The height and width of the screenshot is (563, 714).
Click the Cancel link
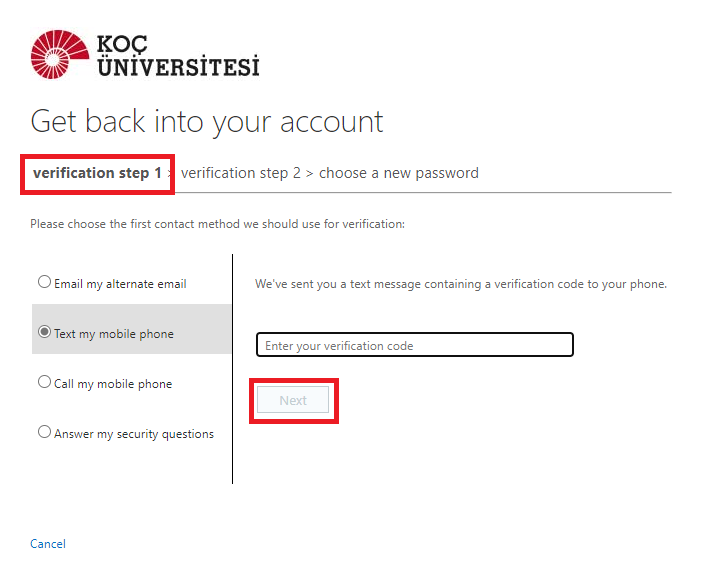coord(48,544)
